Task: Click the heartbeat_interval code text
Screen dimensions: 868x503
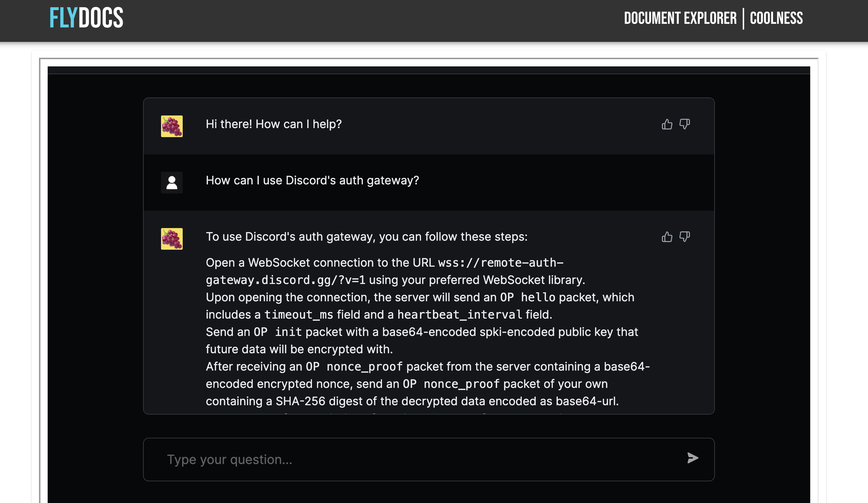Action: (x=460, y=315)
